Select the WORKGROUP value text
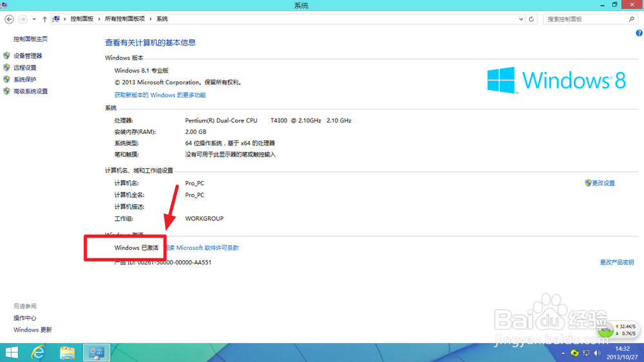This screenshot has height=362, width=644. 204,218
